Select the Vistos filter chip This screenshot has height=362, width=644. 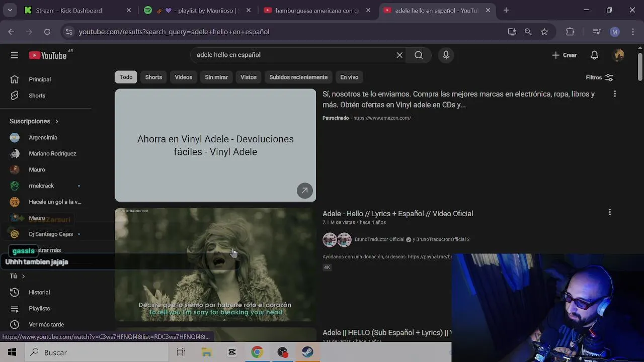coord(249,77)
